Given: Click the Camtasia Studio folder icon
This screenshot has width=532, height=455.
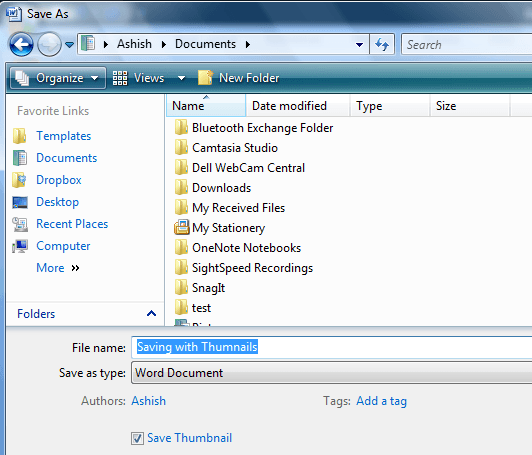Looking at the screenshot, I should tap(181, 148).
